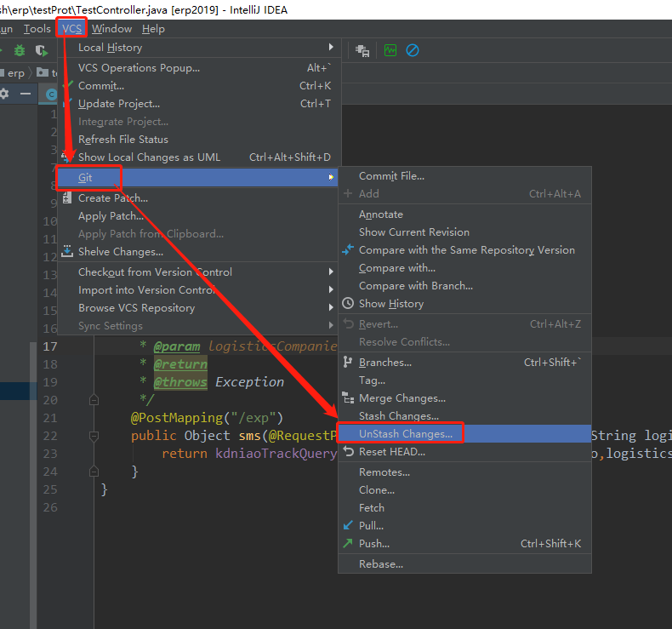Choose Shelve Changes...

pyautogui.click(x=199, y=252)
